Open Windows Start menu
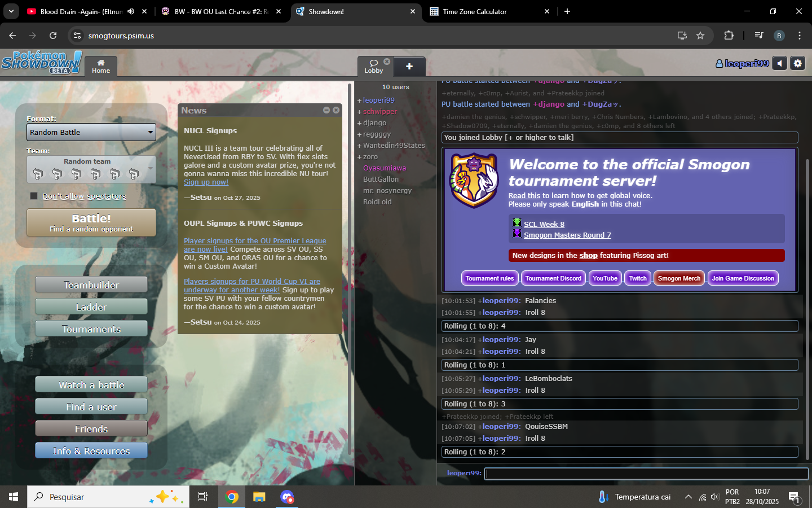Viewport: 812px width, 508px height. 14,497
